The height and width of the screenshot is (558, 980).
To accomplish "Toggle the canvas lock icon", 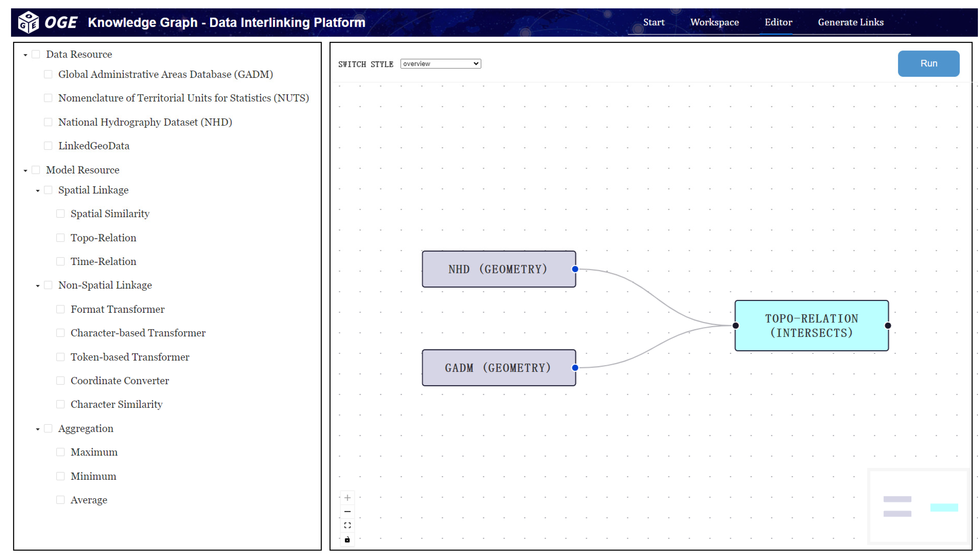I will click(347, 539).
